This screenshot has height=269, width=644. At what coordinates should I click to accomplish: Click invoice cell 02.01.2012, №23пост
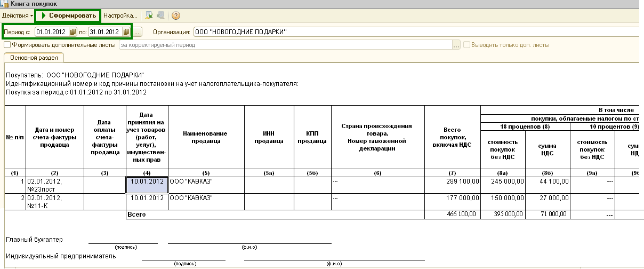(x=55, y=185)
